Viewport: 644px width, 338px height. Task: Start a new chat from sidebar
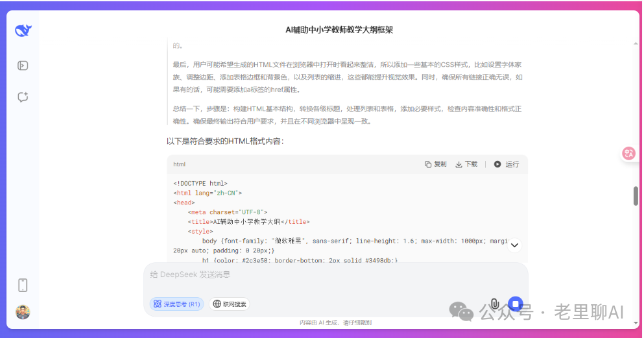click(23, 97)
